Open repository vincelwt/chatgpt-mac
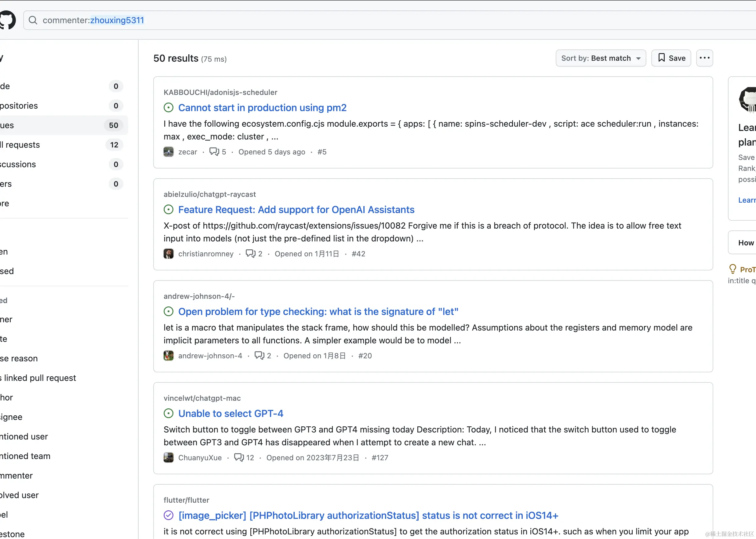This screenshot has width=756, height=539. [202, 398]
